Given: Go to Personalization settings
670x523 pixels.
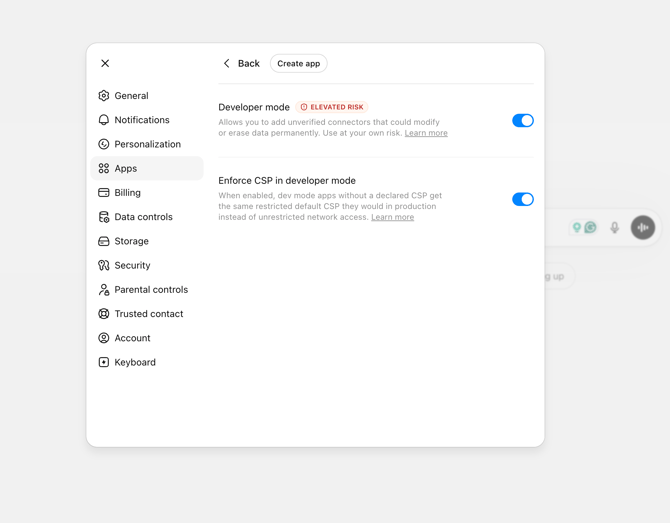Looking at the screenshot, I should click(x=147, y=144).
